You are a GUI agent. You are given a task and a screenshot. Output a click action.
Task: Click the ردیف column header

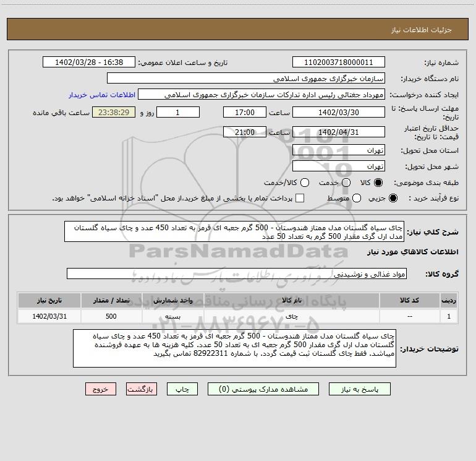pyautogui.click(x=449, y=300)
